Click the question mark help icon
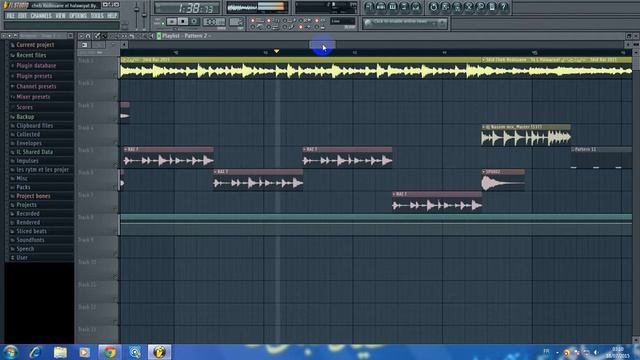This screenshot has height=360, width=640. pos(504,7)
